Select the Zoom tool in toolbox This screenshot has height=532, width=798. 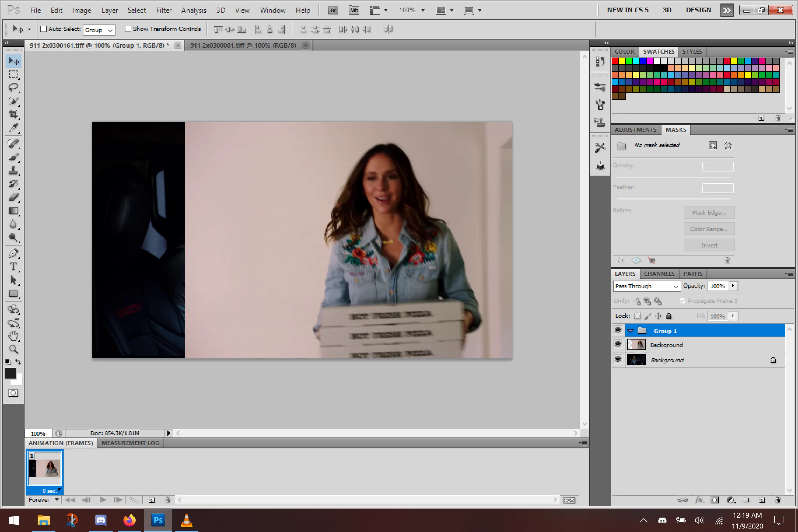(13, 349)
